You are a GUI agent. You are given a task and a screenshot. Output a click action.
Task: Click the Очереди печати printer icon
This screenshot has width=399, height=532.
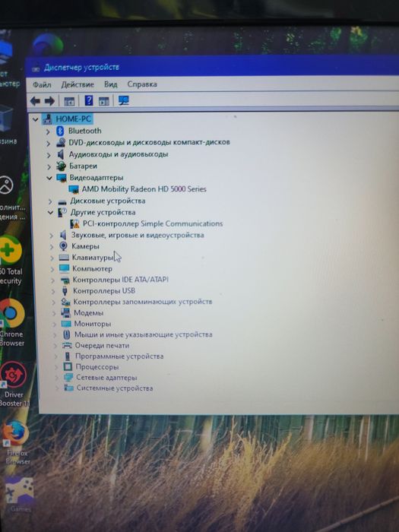click(67, 345)
